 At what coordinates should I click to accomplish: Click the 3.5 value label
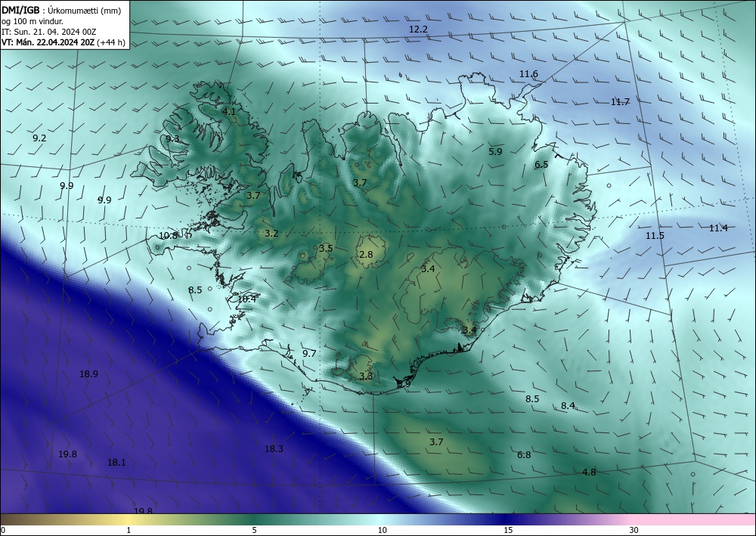326,249
